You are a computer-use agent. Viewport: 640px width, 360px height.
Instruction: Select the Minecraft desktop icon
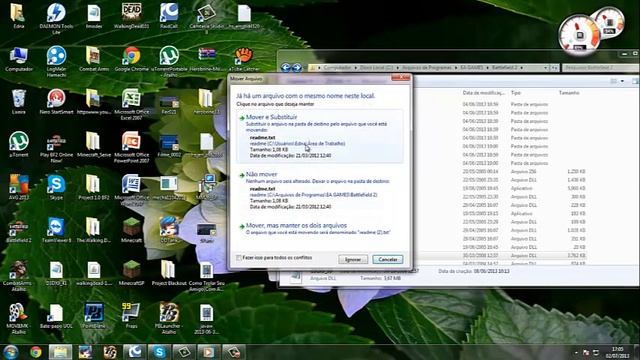(131, 230)
